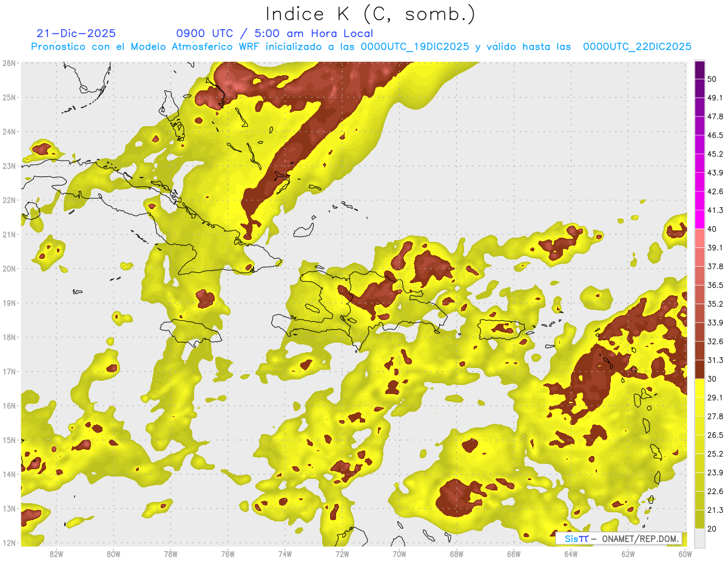Click the dark purple swatch beside legend value 50
Viewport: 728px width, 562px height.
click(x=699, y=70)
